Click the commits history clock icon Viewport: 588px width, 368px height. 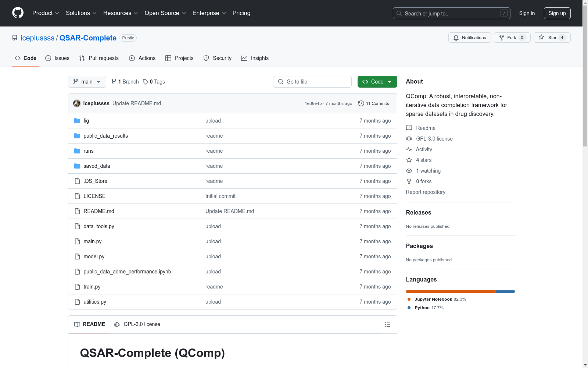[x=361, y=103]
